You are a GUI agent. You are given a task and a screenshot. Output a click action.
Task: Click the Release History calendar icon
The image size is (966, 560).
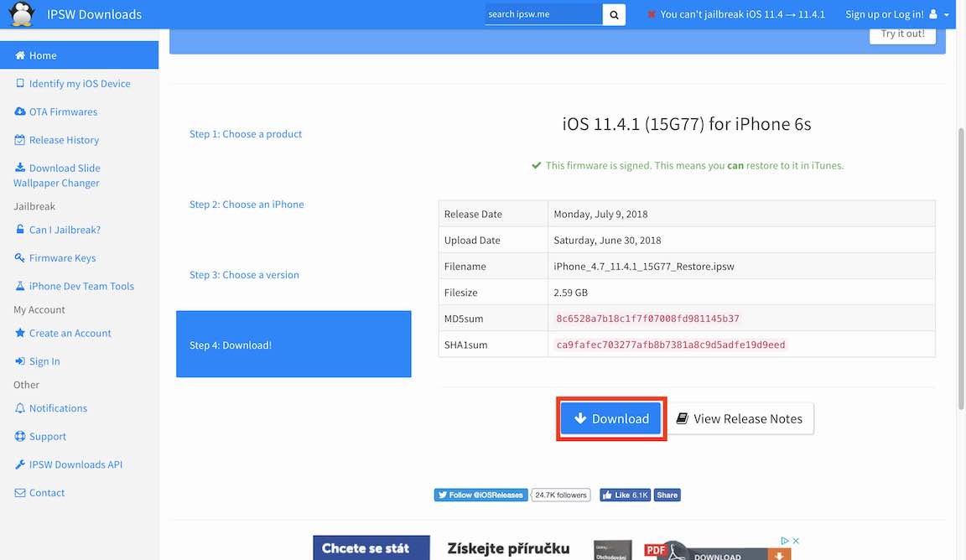click(20, 140)
